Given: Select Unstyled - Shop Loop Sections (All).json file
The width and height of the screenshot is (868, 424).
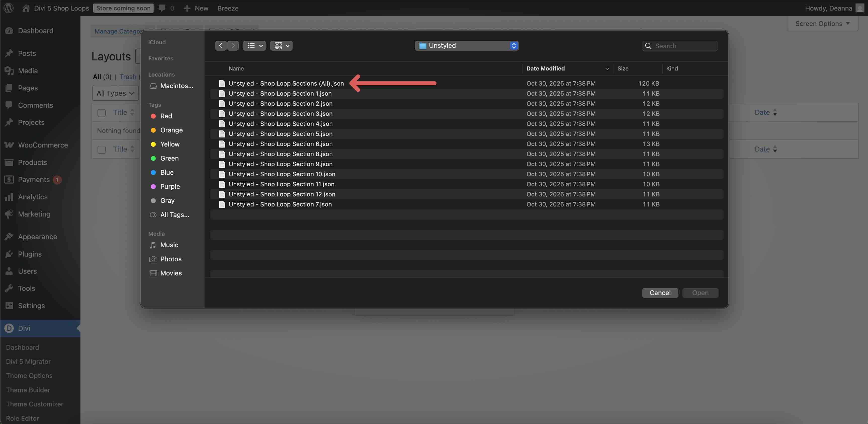Looking at the screenshot, I should pos(286,83).
